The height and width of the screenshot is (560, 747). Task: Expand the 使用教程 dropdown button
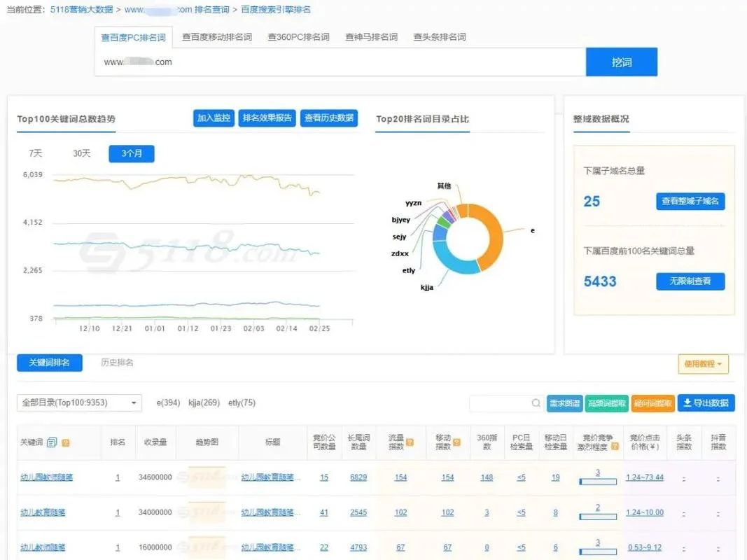point(703,364)
